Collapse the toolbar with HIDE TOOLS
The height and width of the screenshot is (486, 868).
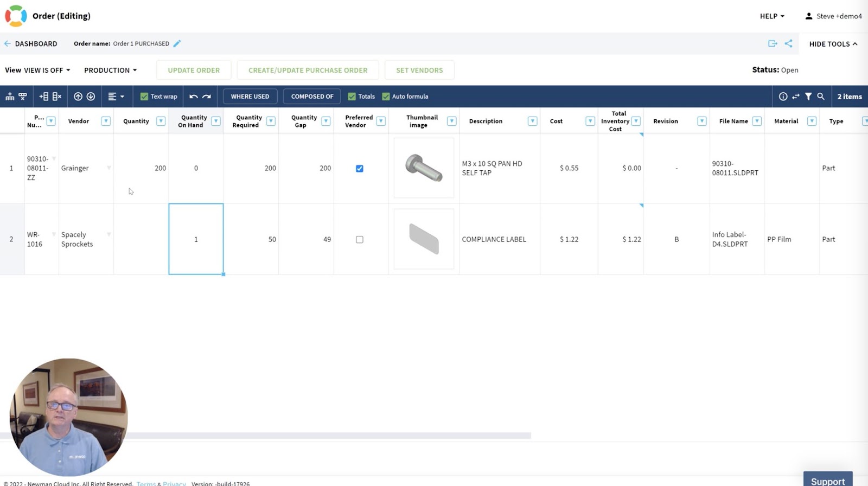(x=833, y=44)
